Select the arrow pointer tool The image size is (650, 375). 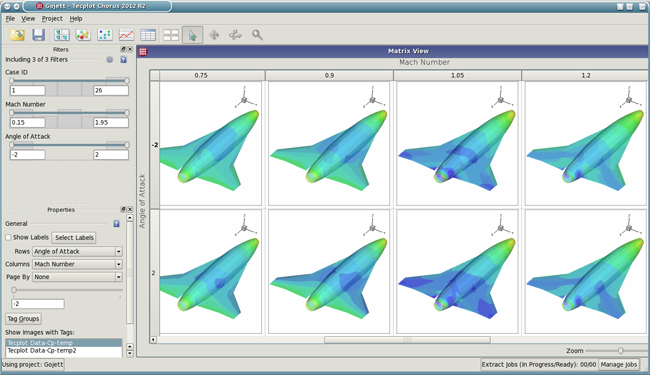(x=192, y=35)
